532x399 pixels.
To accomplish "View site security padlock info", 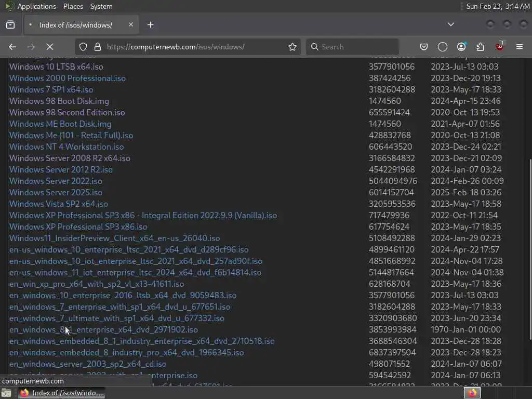I will pyautogui.click(x=97, y=47).
